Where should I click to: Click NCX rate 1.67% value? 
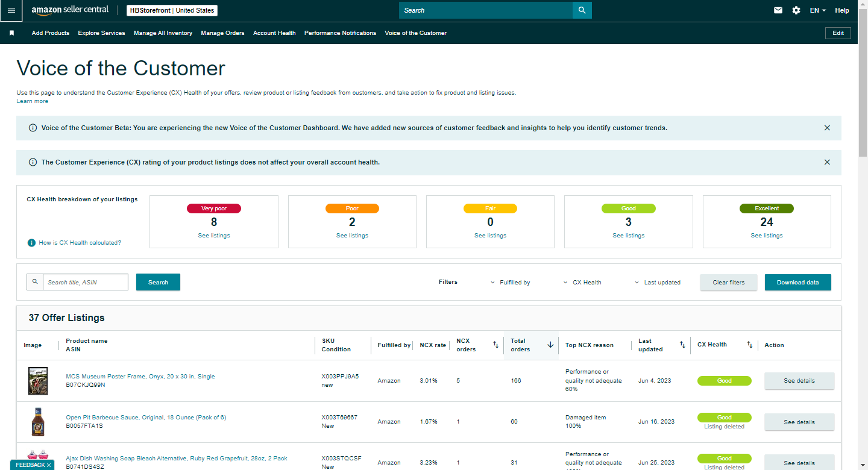(x=429, y=422)
